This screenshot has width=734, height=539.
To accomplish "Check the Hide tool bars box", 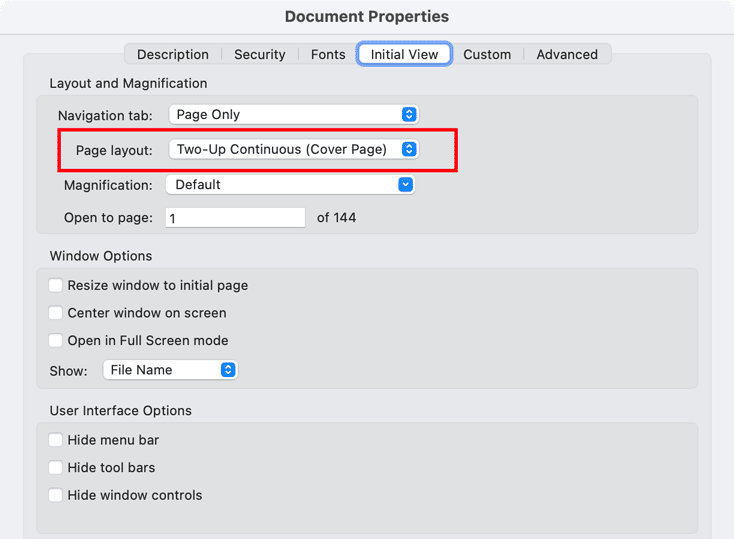I will coord(56,467).
